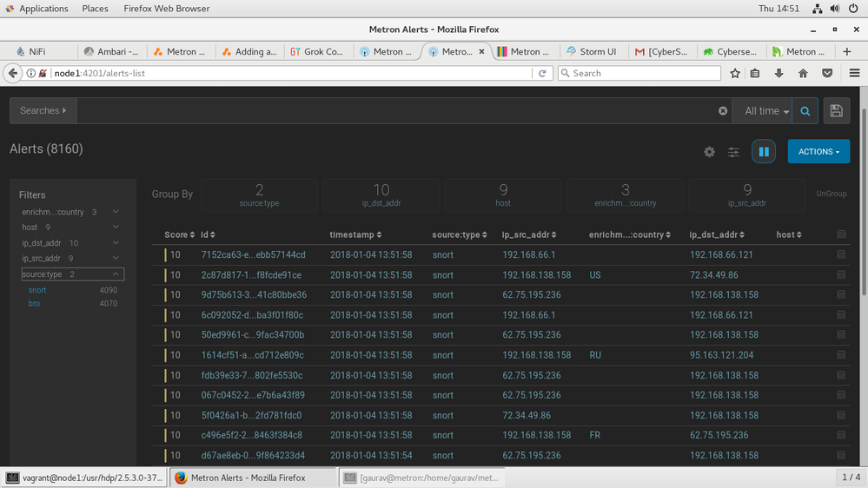Check the box for alert 7152ca63
Image resolution: width=868 pixels, height=488 pixels.
coord(840,254)
